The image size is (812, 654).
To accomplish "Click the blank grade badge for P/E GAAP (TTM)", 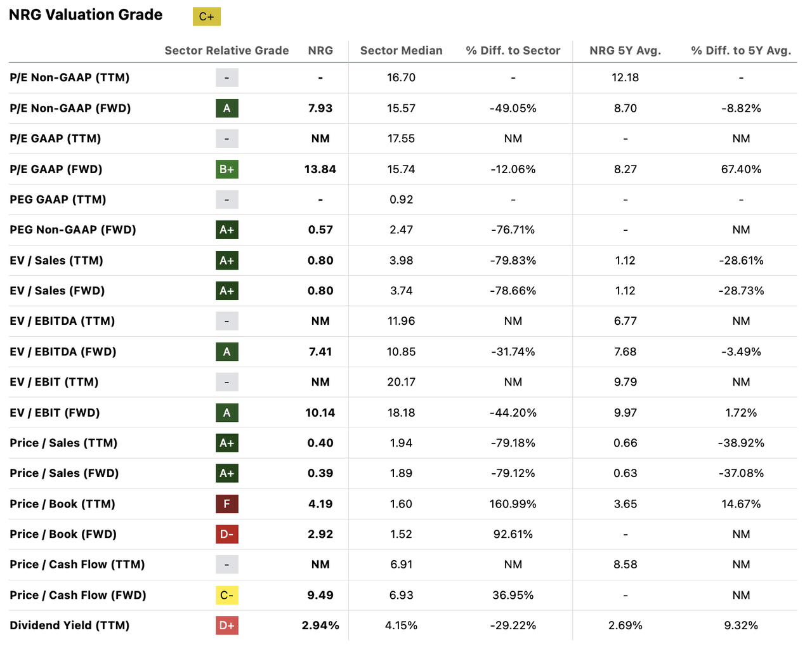I will 227,139.
